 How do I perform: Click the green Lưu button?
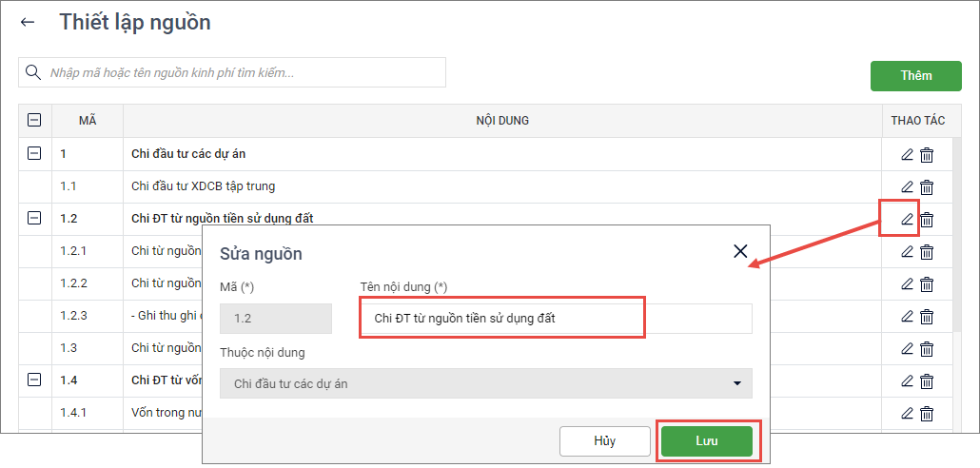coord(706,441)
